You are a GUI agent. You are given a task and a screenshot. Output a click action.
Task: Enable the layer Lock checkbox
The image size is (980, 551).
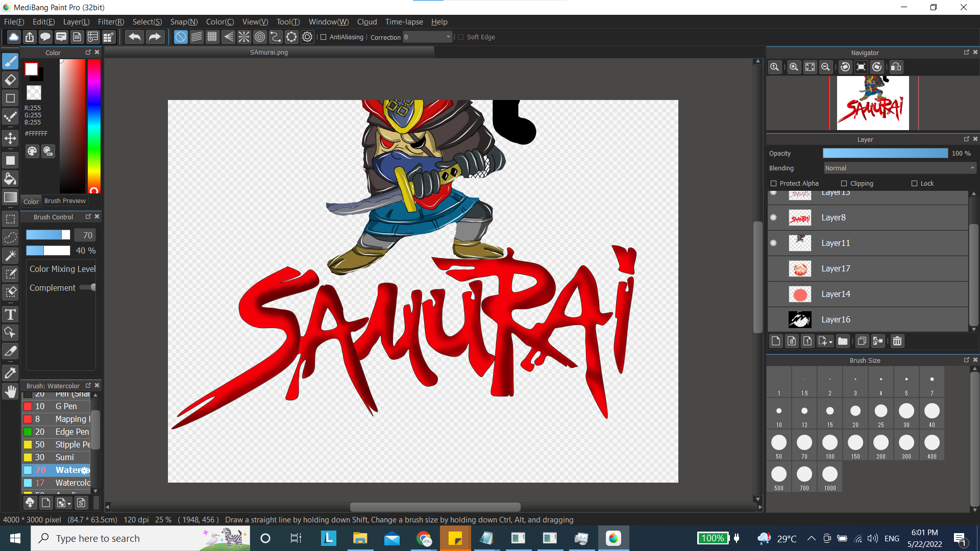click(x=914, y=183)
